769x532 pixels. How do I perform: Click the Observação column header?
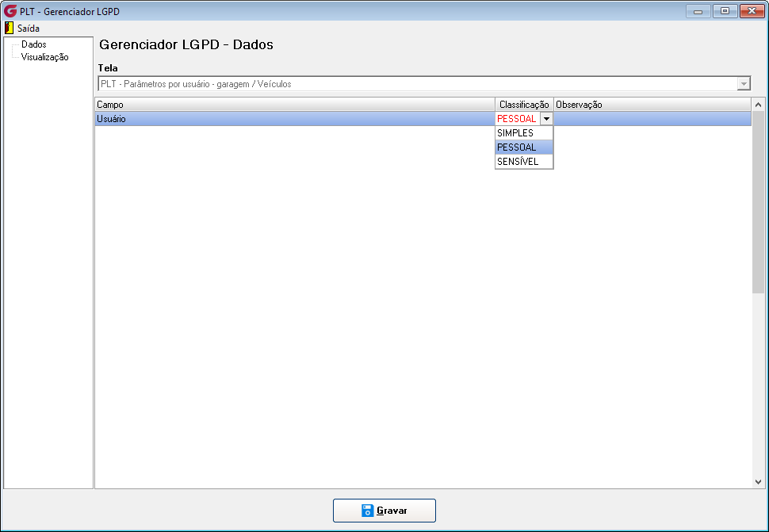click(652, 105)
